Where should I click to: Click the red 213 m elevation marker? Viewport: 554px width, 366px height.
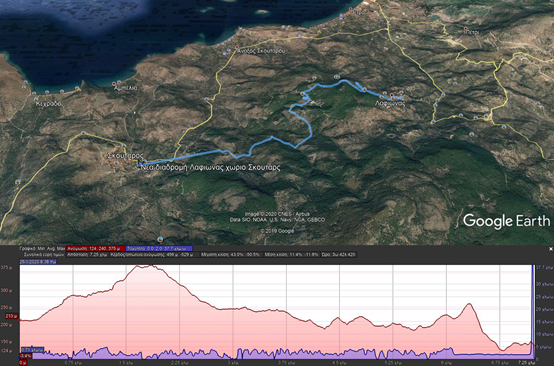tap(11, 316)
